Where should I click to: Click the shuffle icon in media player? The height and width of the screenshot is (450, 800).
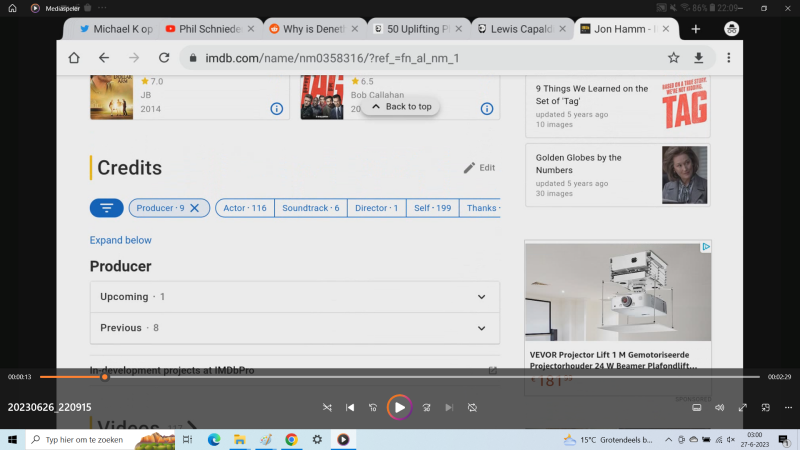[x=327, y=408]
